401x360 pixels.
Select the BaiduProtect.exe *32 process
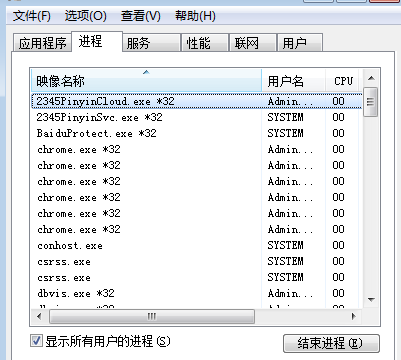[197, 133]
